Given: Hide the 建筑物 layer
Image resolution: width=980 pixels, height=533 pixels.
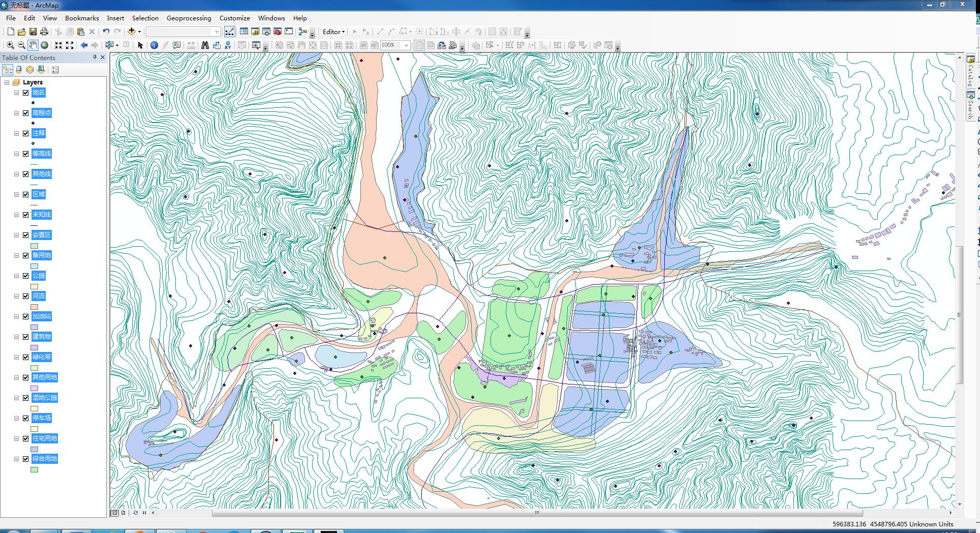Looking at the screenshot, I should 25,337.
